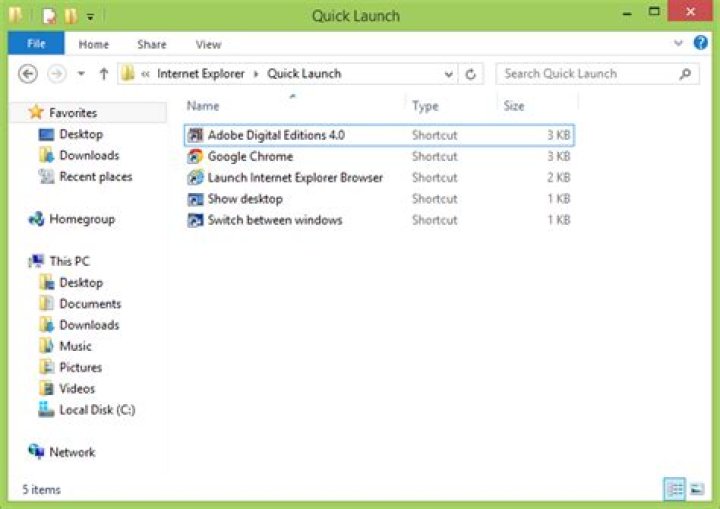This screenshot has width=720, height=509.
Task: Click the Homegroup icon
Action: (36, 219)
